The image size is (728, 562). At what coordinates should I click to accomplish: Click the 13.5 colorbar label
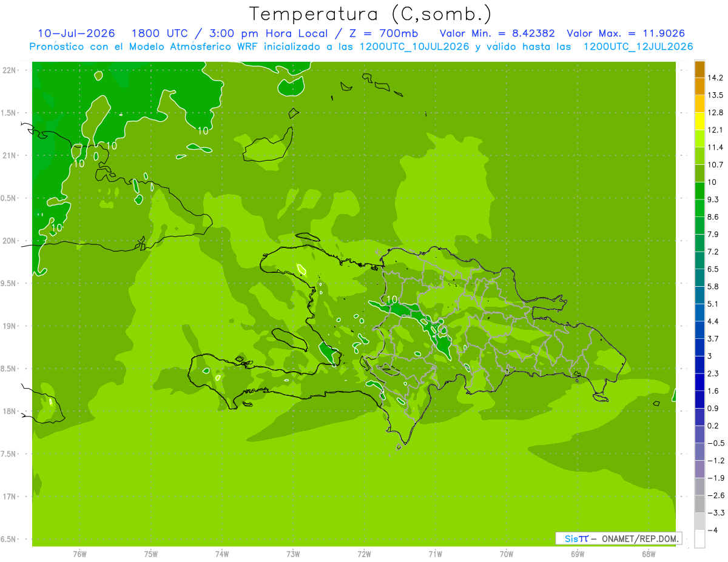click(x=715, y=95)
